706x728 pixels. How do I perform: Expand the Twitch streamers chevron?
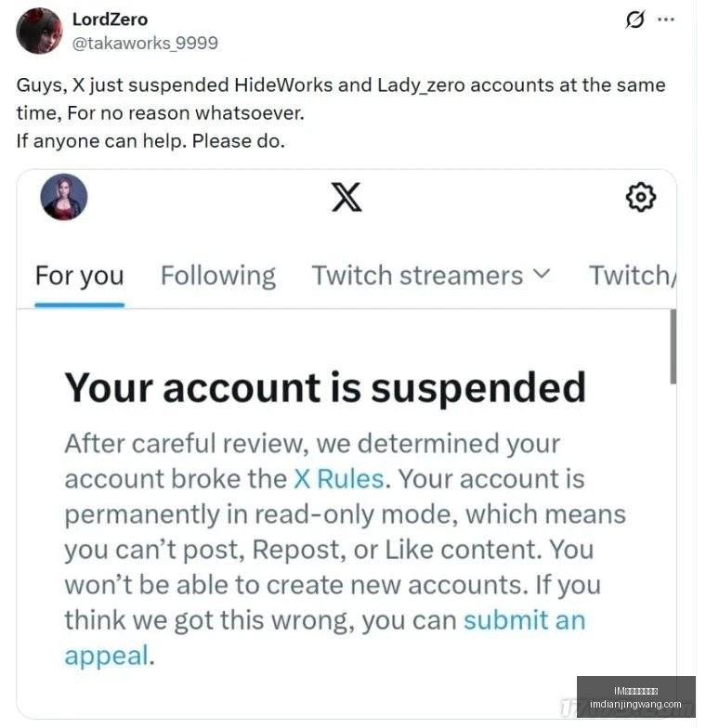[x=541, y=274]
